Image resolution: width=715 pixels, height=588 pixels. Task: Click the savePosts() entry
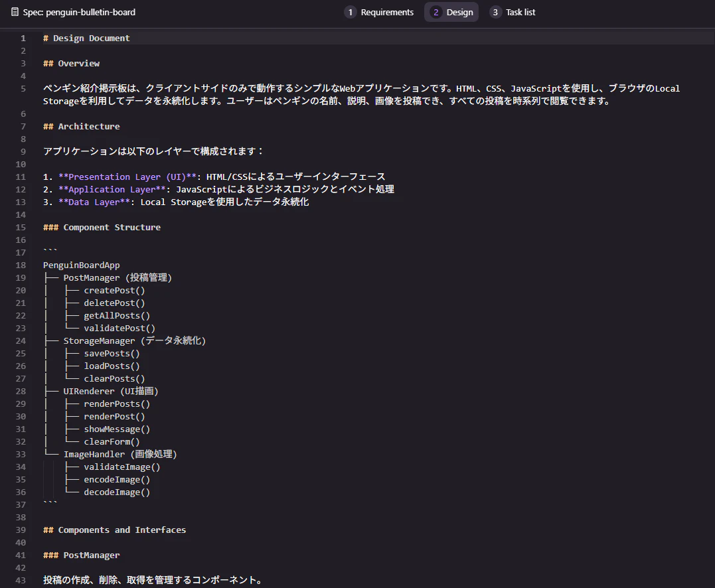[x=112, y=353]
